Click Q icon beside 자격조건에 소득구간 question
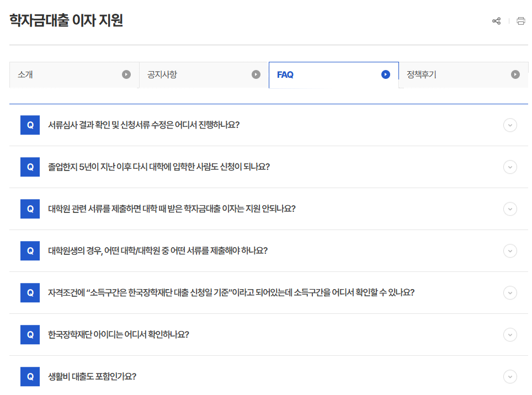Image resolution: width=532 pixels, height=395 pixels. (30, 292)
